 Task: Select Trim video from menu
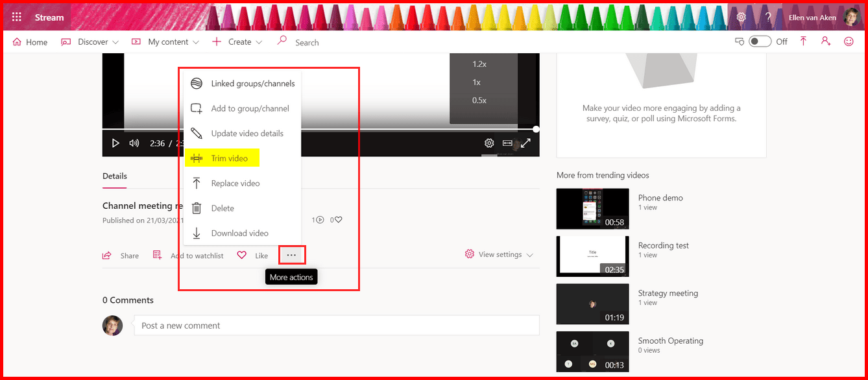pyautogui.click(x=229, y=158)
